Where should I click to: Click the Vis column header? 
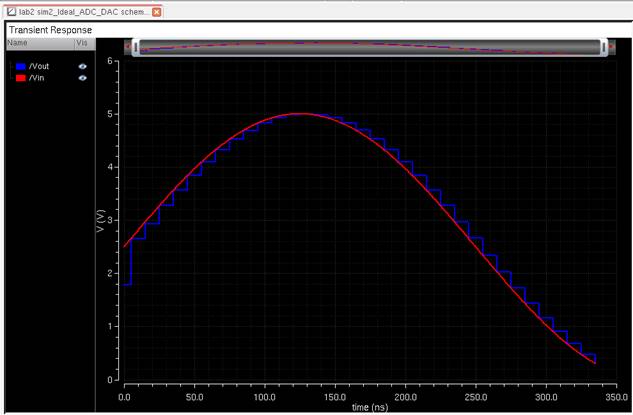(x=82, y=43)
